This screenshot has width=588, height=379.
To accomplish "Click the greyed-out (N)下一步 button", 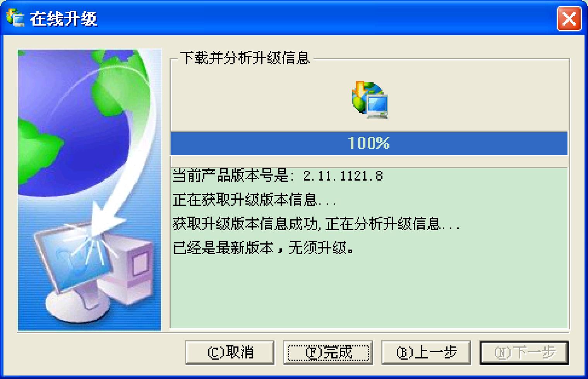I will (524, 352).
